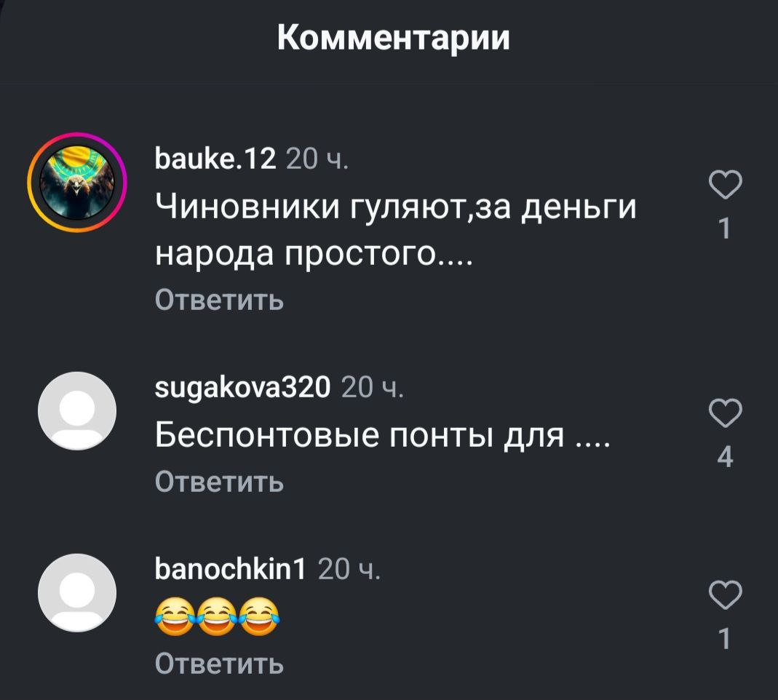Visit sugakova320's profile via username

click(x=242, y=387)
